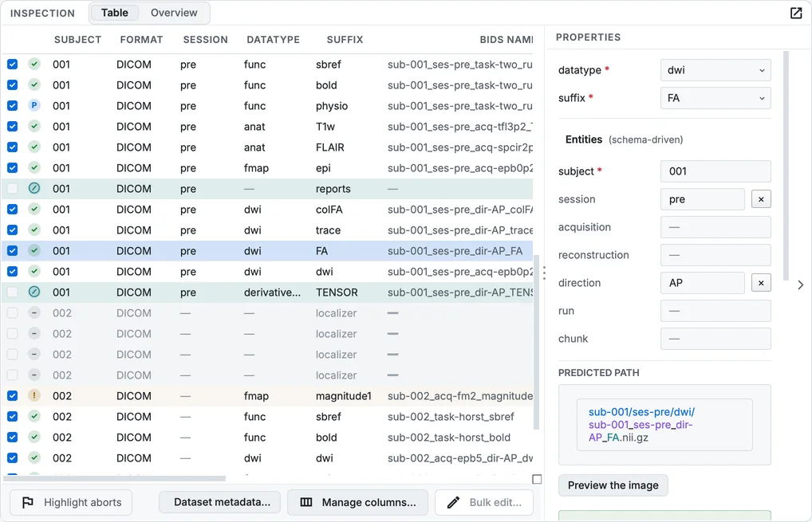Screen dimensions: 812x522
Task: Click the excluded status icon in the reports row
Action: tap(34, 188)
